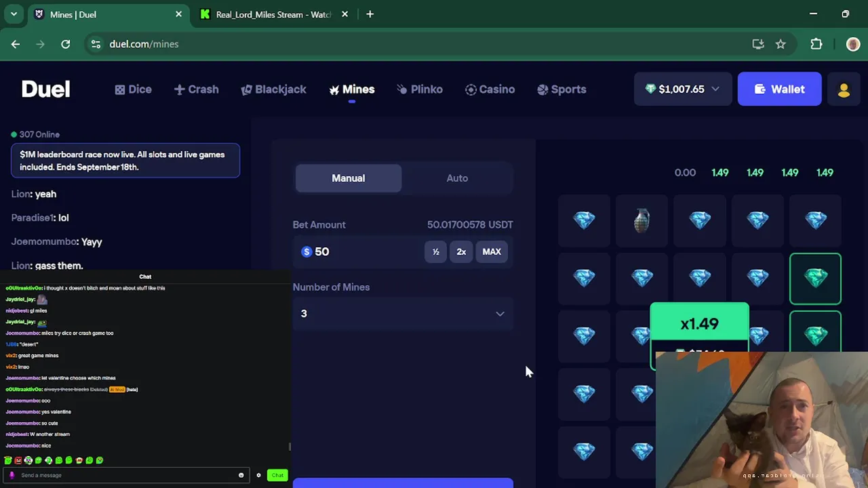
Task: Open the Crash game
Action: (x=196, y=89)
